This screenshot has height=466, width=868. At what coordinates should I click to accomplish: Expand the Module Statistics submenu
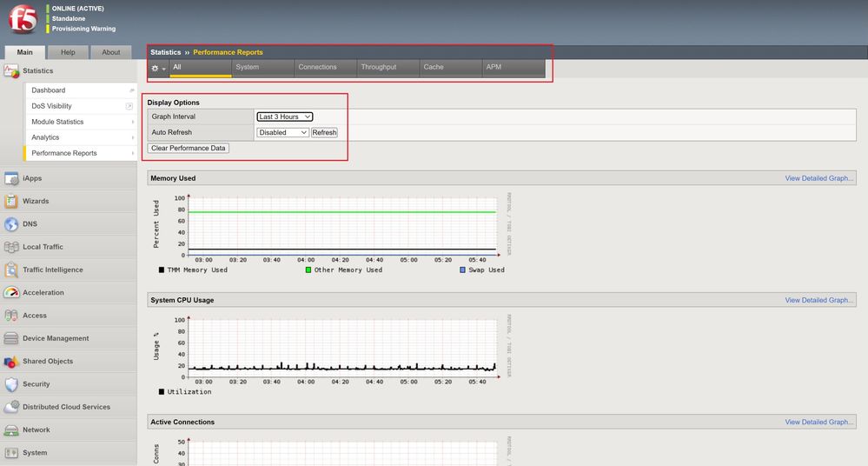[82, 122]
